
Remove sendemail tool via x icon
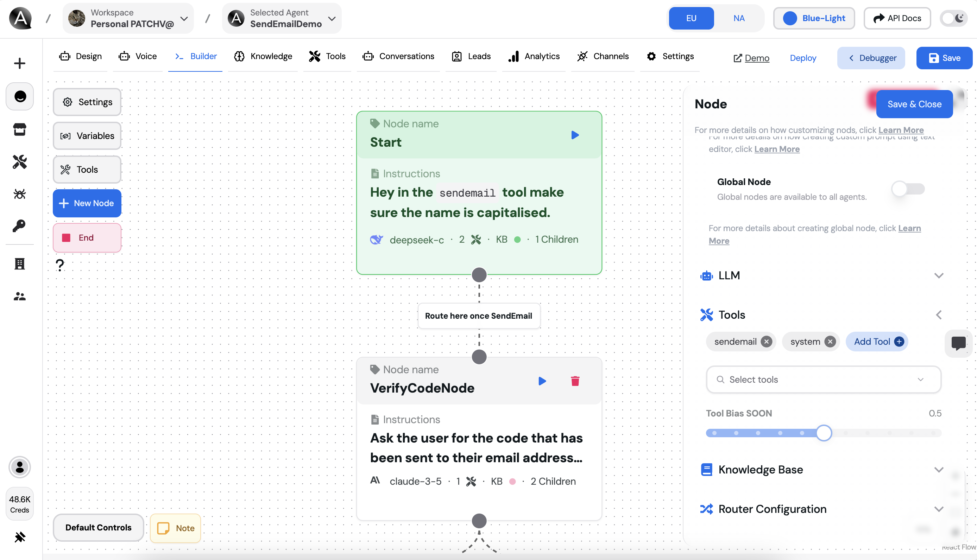point(767,342)
